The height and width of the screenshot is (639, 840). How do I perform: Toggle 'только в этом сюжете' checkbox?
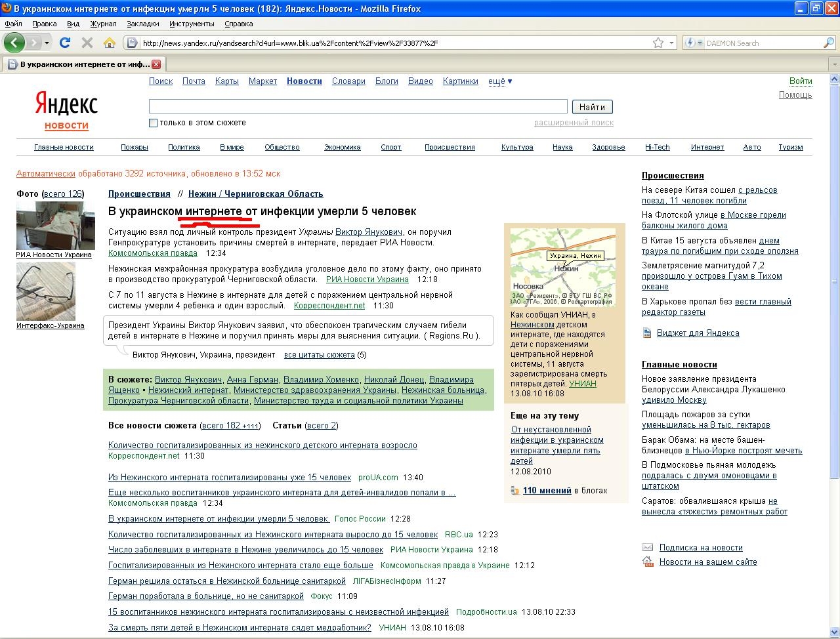click(x=153, y=123)
